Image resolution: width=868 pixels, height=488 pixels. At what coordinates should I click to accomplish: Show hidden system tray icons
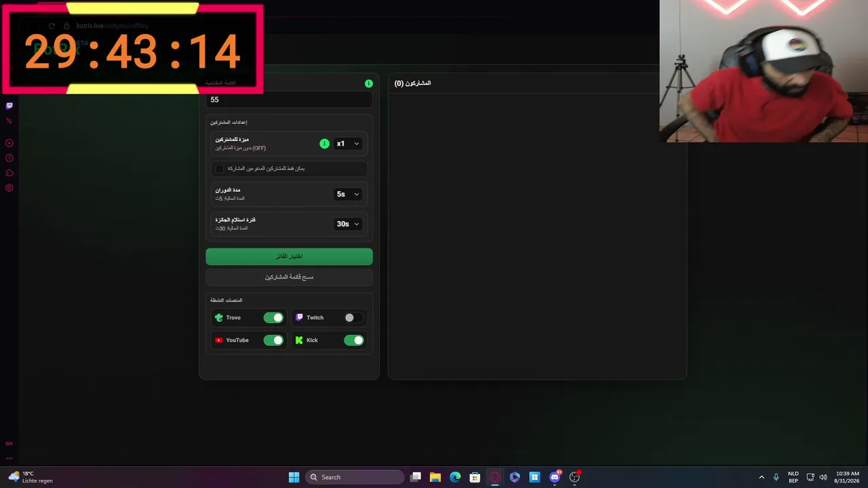tap(762, 477)
